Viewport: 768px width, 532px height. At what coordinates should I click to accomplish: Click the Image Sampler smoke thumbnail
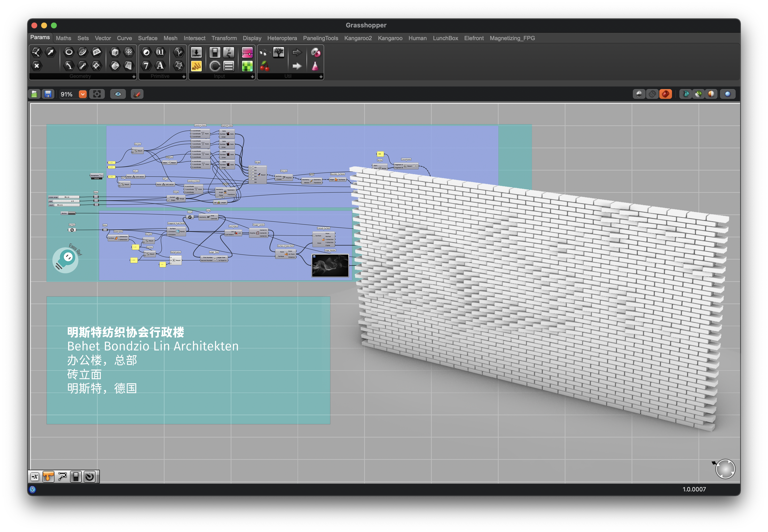click(330, 266)
